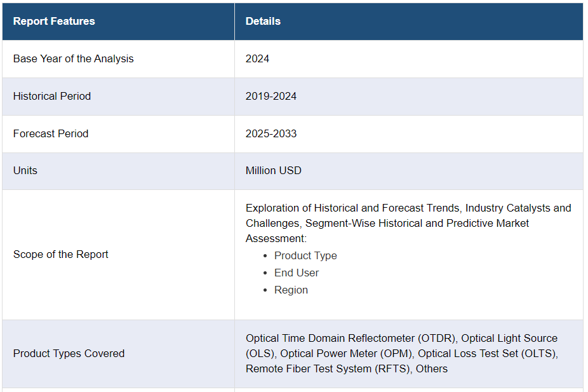Click the 2019-2024 historical period value
588x392 pixels.
[271, 96]
